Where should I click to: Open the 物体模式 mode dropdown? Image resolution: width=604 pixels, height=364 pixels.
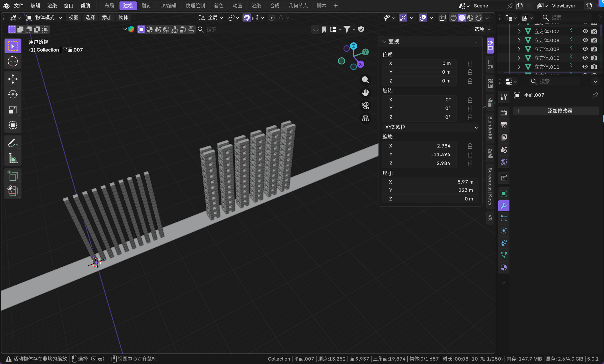coord(44,17)
